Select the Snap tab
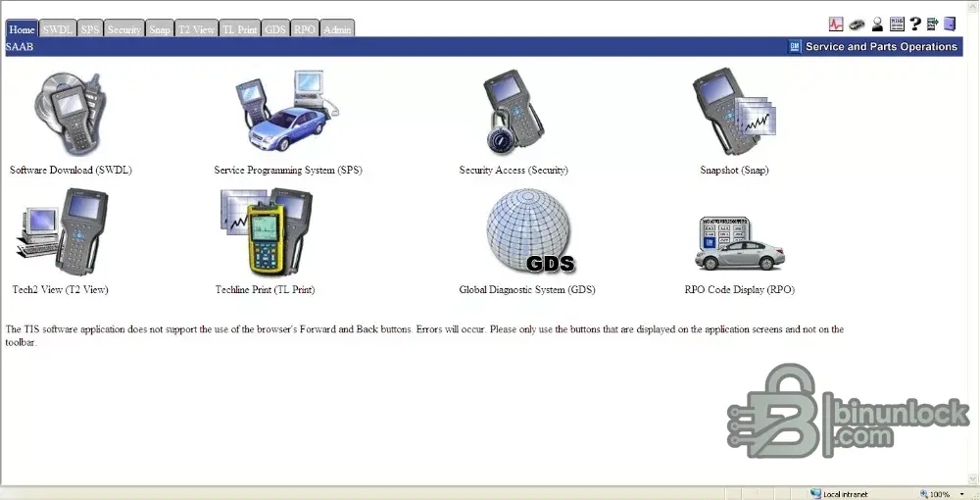This screenshot has width=980, height=500. pyautogui.click(x=160, y=28)
